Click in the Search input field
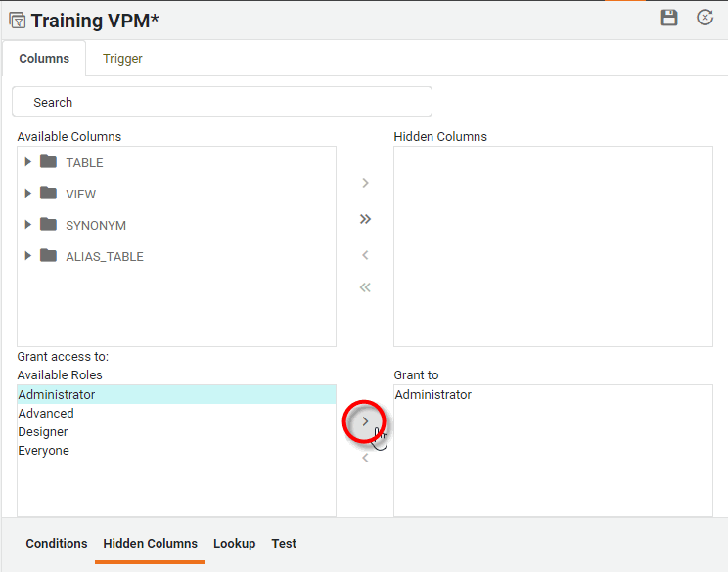 pyautogui.click(x=221, y=102)
